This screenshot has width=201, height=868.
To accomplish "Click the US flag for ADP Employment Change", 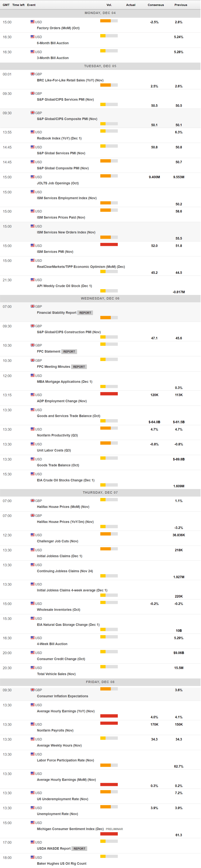I will point(32,394).
